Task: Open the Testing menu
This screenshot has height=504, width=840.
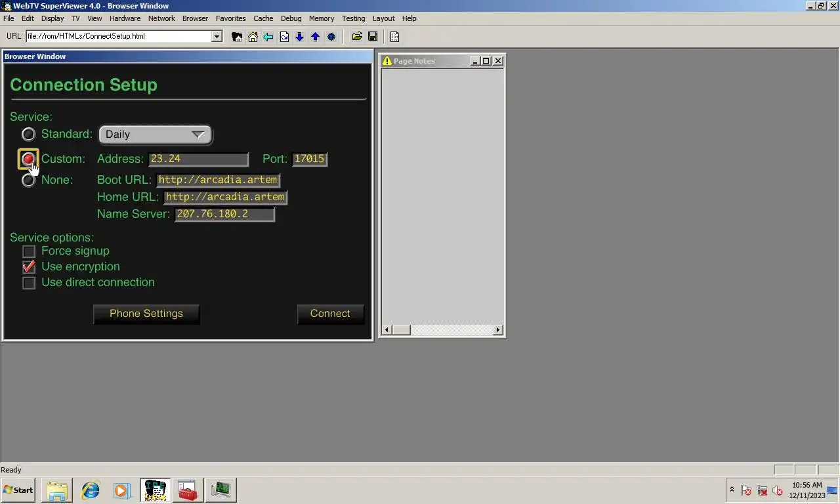Action: pyautogui.click(x=353, y=18)
